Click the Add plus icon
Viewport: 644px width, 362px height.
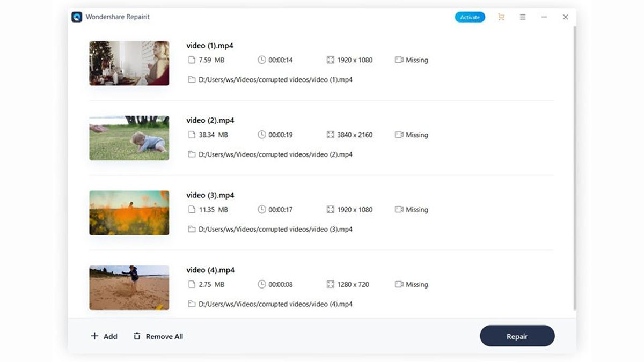[x=94, y=336]
